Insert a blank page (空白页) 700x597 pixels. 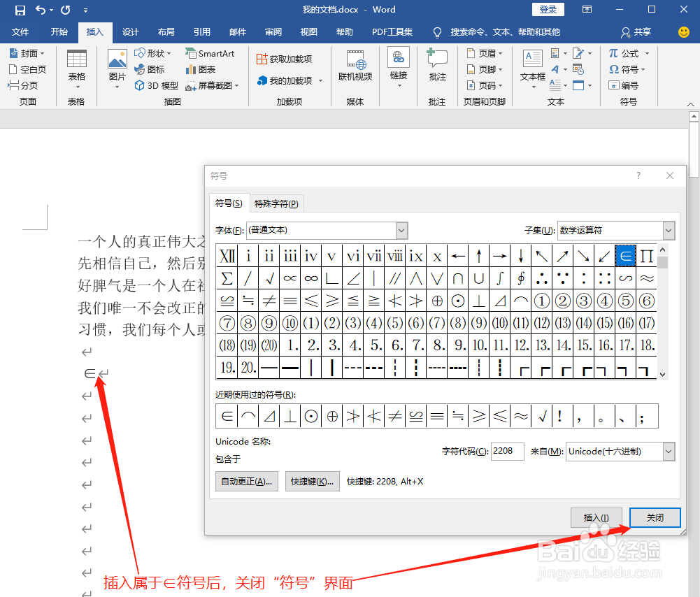pyautogui.click(x=27, y=70)
